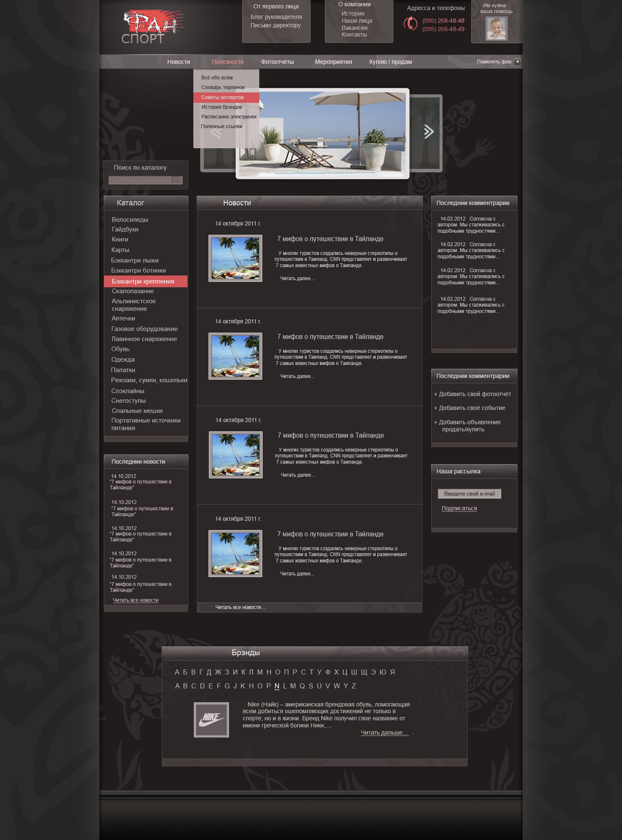Click the Nike brand logo

(x=211, y=719)
